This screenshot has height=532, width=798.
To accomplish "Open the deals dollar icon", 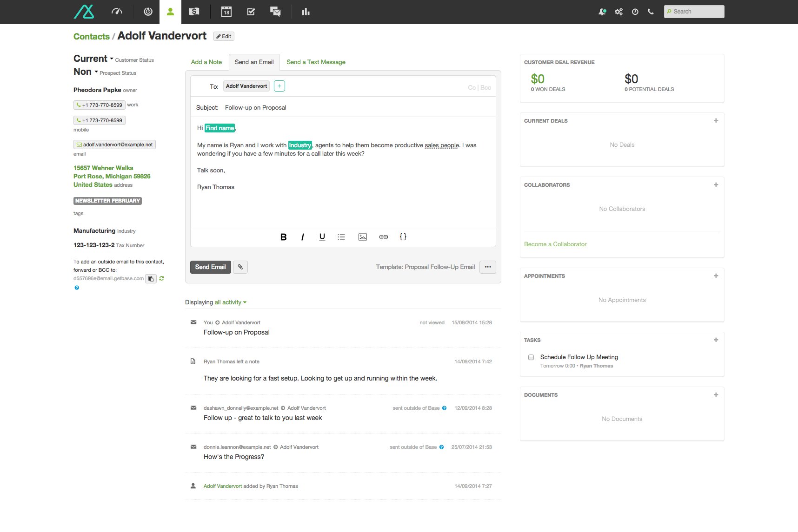I will 194,12.
